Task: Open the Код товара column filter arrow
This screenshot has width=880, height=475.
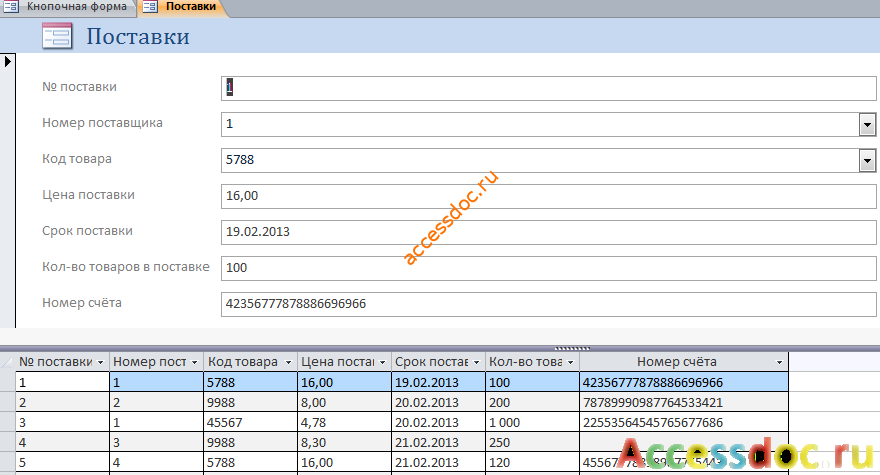Action: point(288,363)
